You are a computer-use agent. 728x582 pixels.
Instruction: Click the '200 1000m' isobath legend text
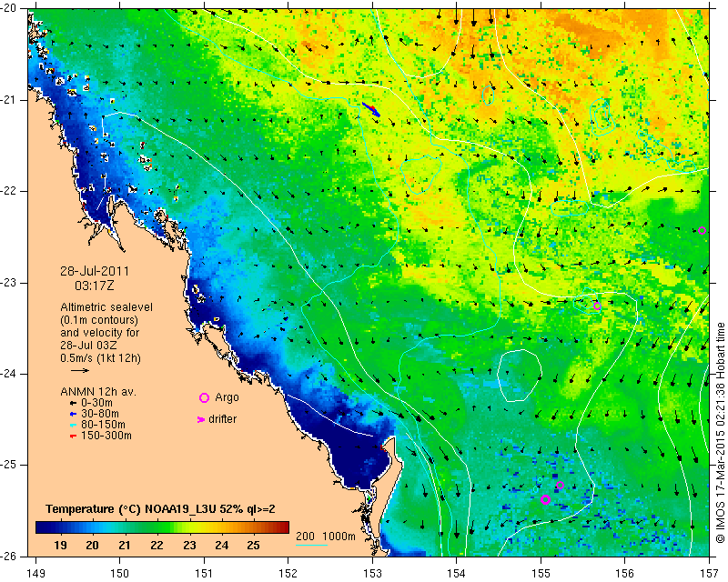tap(326, 537)
